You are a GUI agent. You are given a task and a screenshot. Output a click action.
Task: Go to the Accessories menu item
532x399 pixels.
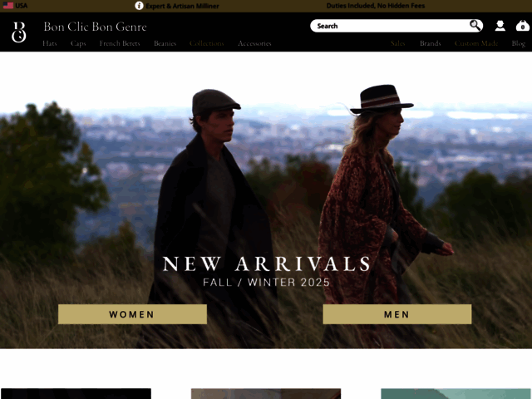click(x=254, y=43)
